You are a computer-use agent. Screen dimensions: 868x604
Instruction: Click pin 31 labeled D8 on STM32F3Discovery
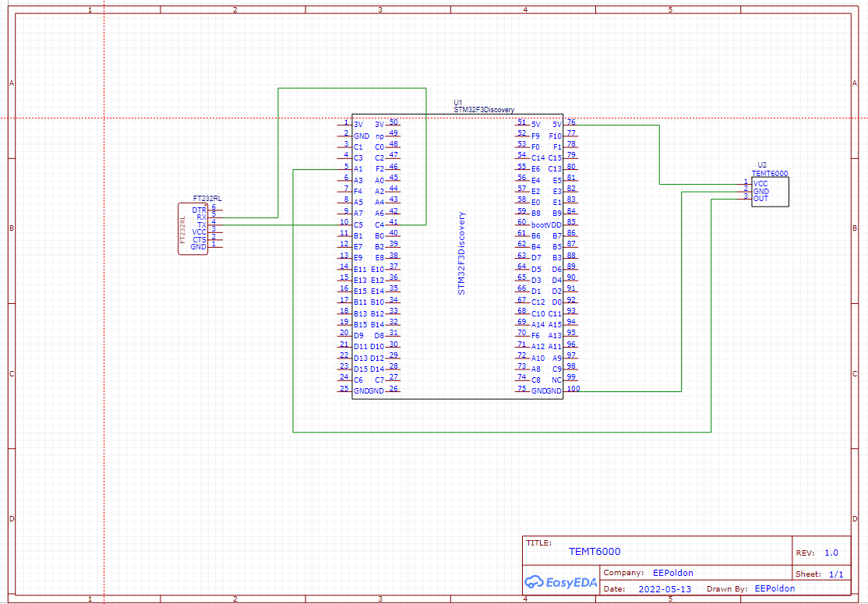pos(393,335)
